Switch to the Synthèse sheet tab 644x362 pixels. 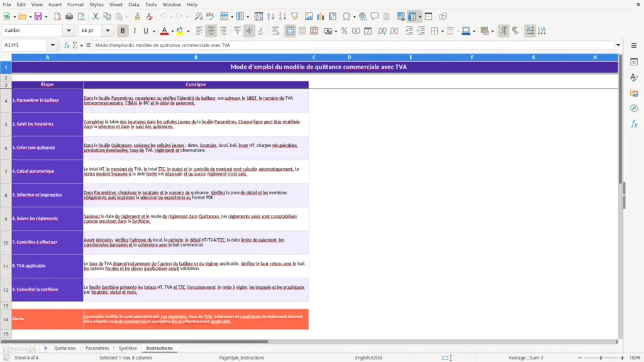pyautogui.click(x=128, y=348)
